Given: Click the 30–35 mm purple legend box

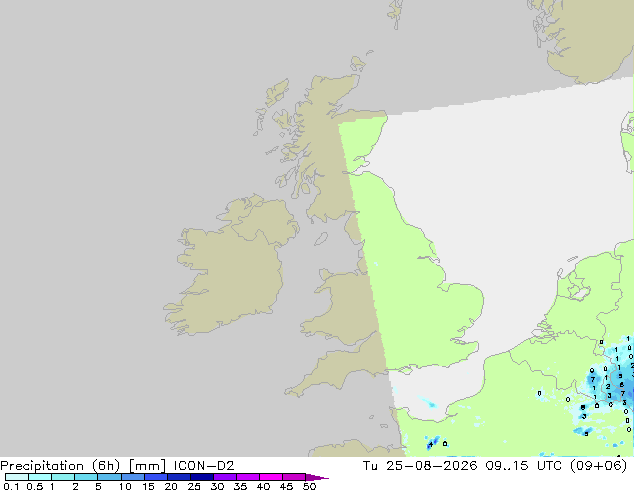Looking at the screenshot, I should point(224,477).
